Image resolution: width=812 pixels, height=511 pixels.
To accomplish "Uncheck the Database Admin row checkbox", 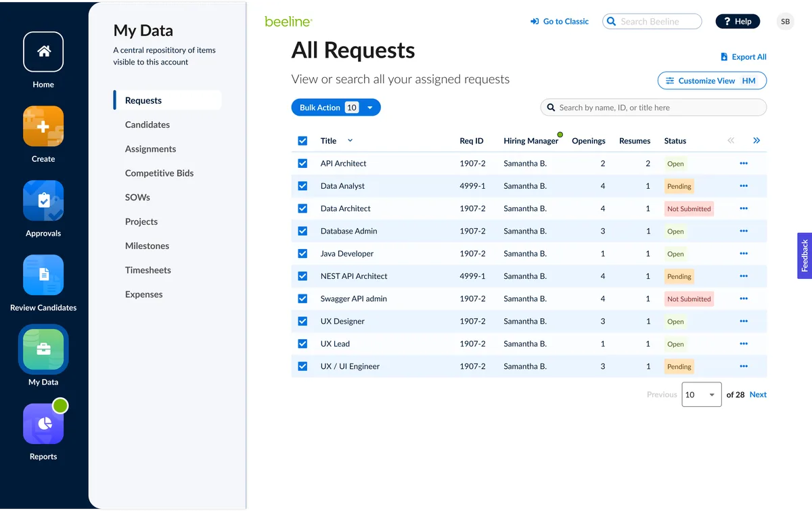I will coord(302,231).
